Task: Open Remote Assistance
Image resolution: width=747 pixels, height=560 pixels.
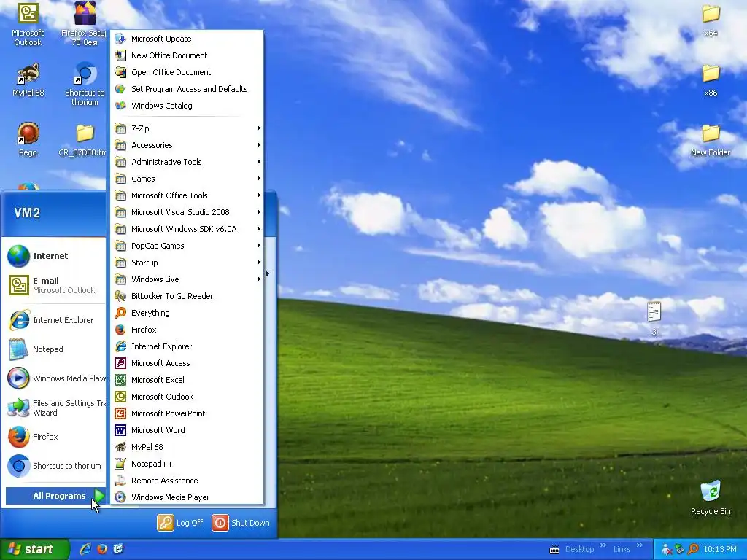Action: pyautogui.click(x=187, y=481)
